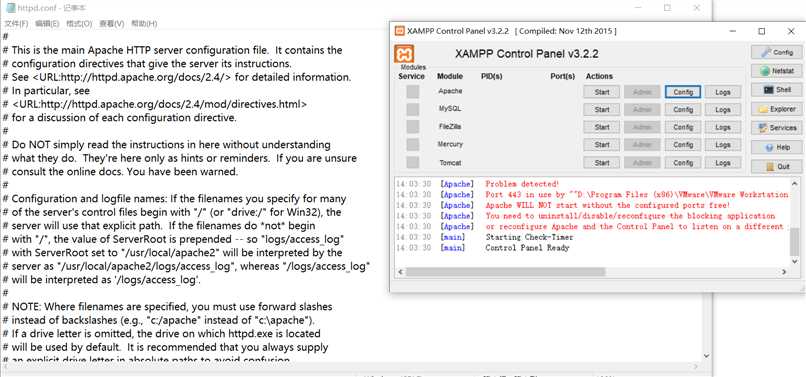
Task: Launch the Shell from XAMPP panel
Action: [776, 90]
